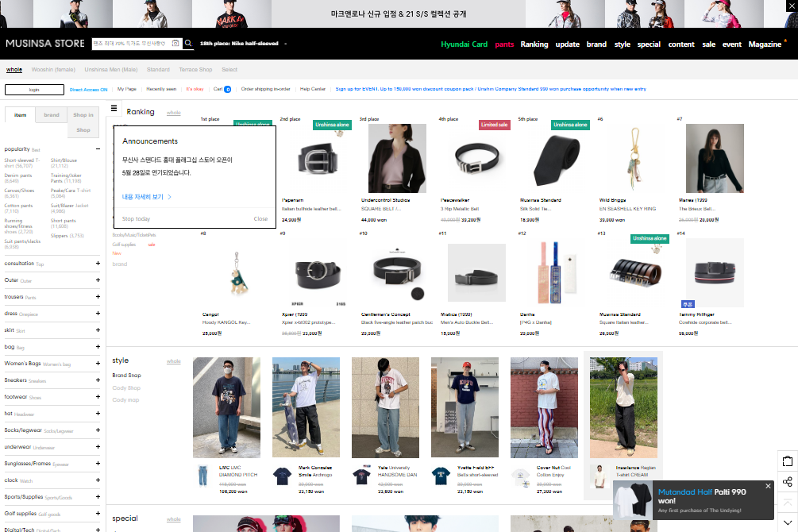
Task: Open the hamburger menu beside Ranking
Action: [114, 109]
